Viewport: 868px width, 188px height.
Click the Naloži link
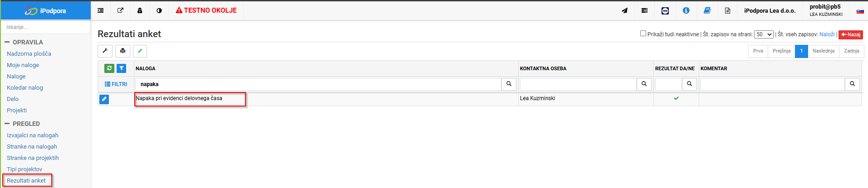[x=827, y=34]
